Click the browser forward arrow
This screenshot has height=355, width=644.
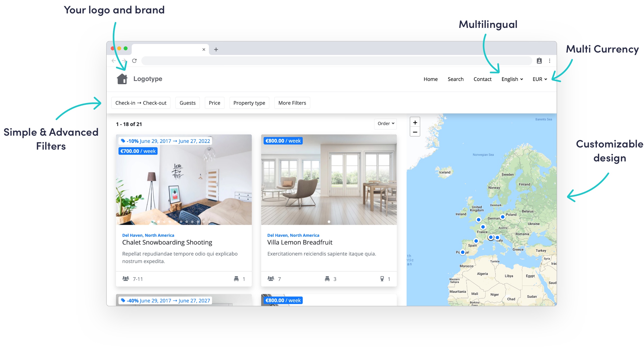point(124,61)
